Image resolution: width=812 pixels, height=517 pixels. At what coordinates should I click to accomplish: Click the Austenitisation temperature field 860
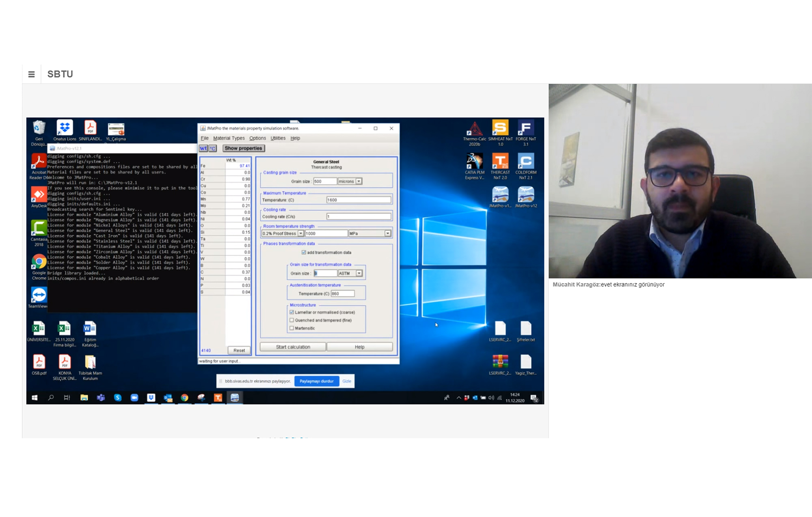tap(342, 294)
